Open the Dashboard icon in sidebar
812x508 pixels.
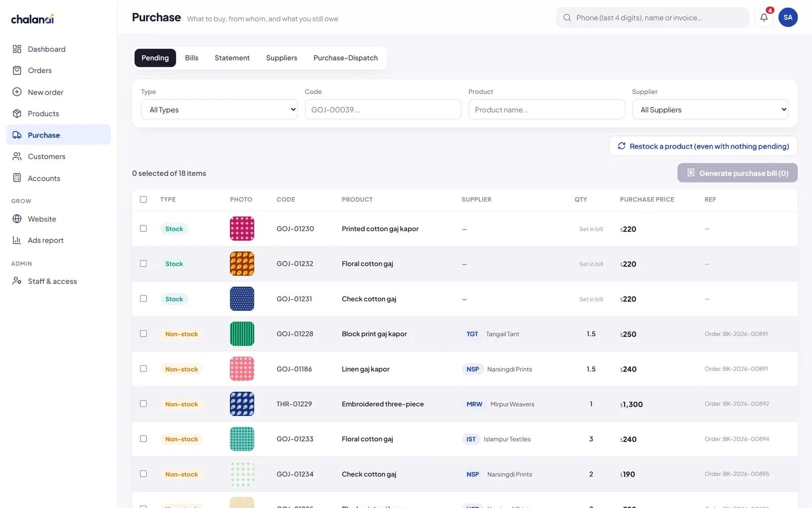coord(17,49)
